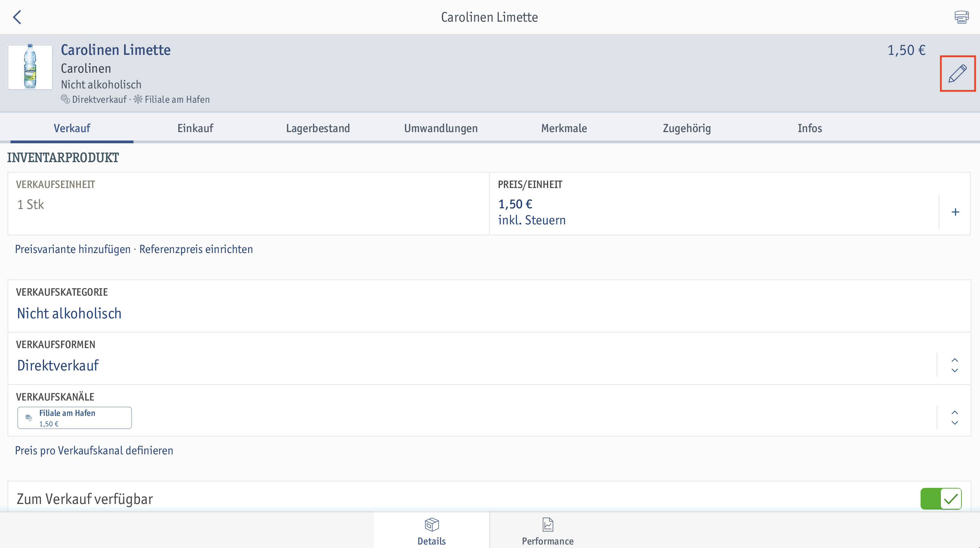This screenshot has width=980, height=548.
Task: Open the Carolinen Limette bottle thumbnail
Action: pos(30,67)
